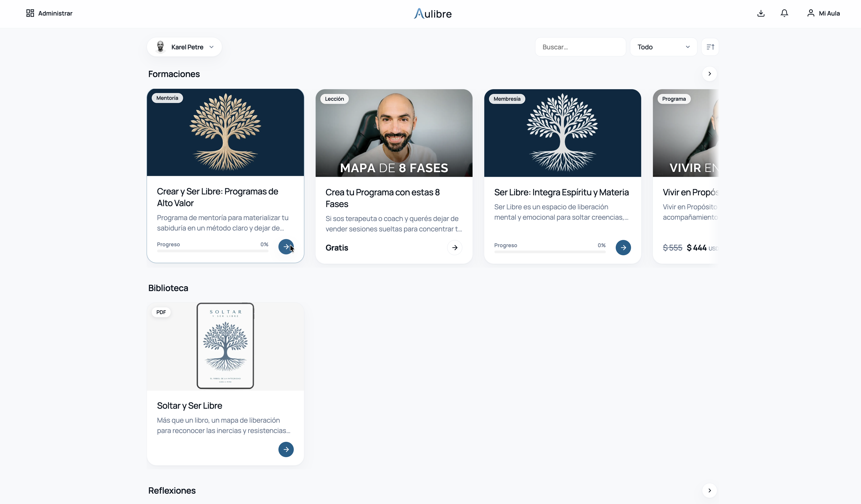Expand the Karel Petre selector
This screenshot has width=861, height=504.
coord(184,47)
